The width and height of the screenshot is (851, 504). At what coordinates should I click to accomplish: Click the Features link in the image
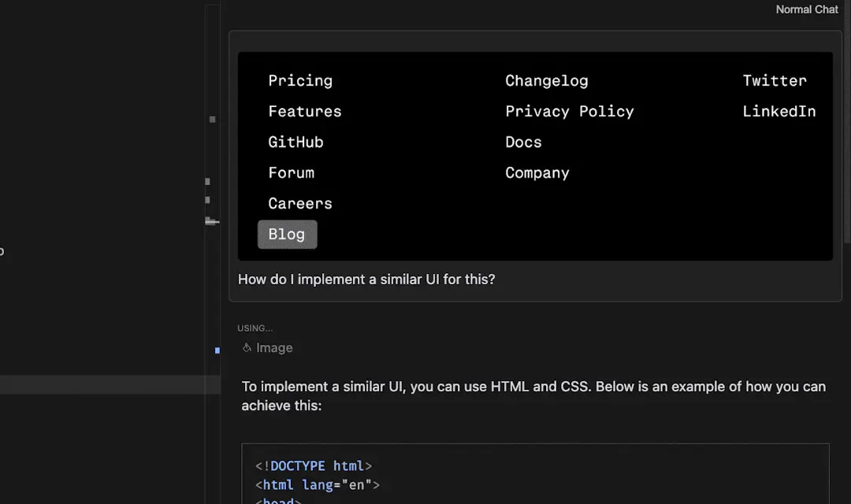click(304, 111)
